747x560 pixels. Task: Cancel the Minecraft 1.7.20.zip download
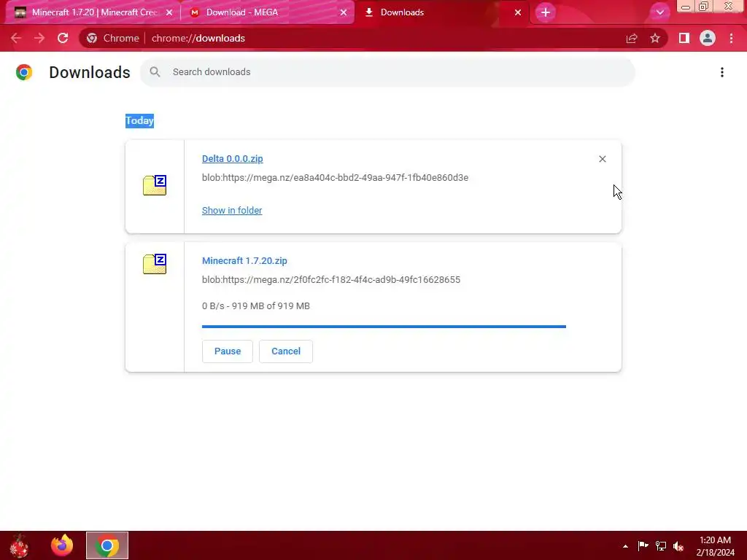[286, 351]
